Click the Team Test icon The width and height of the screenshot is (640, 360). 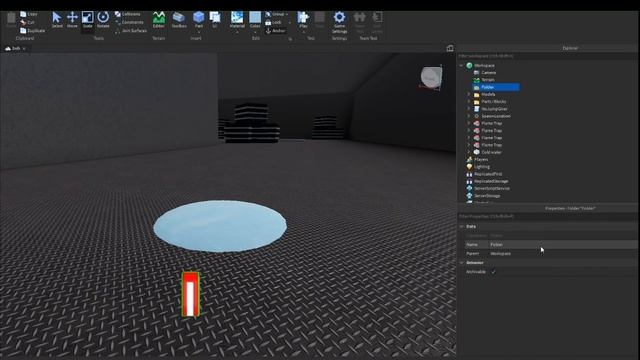(360, 17)
